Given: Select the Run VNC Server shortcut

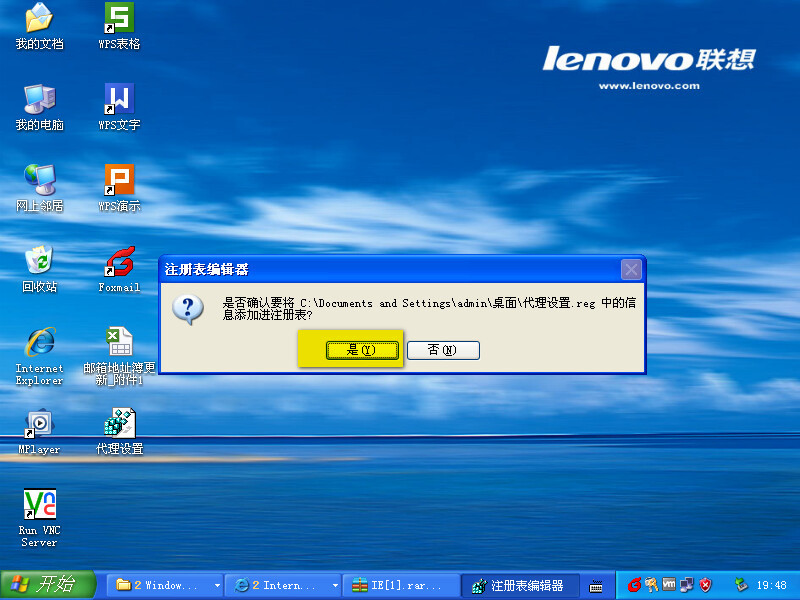Looking at the screenshot, I should pyautogui.click(x=39, y=504).
